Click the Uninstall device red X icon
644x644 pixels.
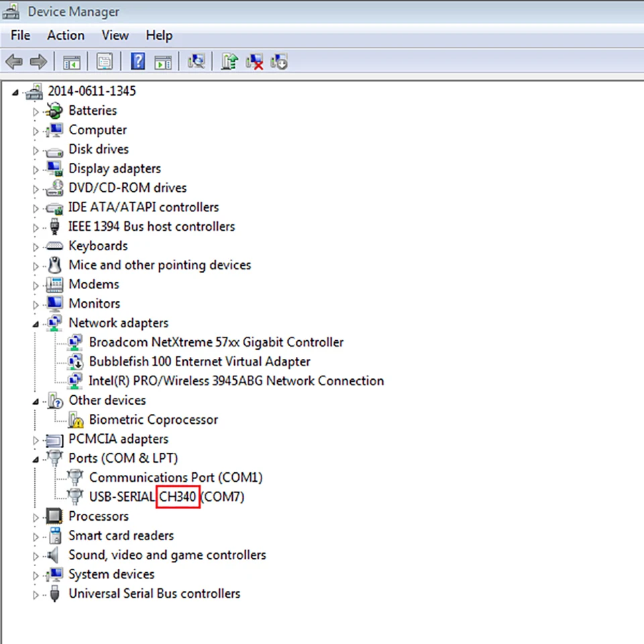coord(254,62)
